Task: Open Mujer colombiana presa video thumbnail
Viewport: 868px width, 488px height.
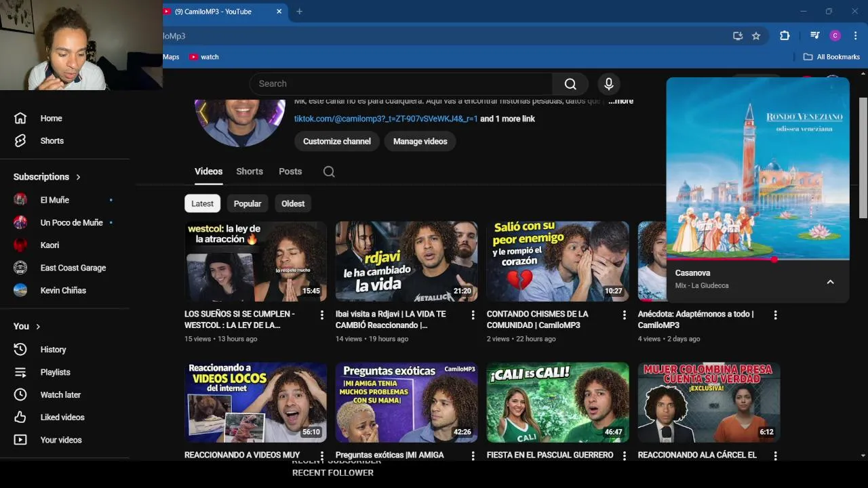Action: 709,403
